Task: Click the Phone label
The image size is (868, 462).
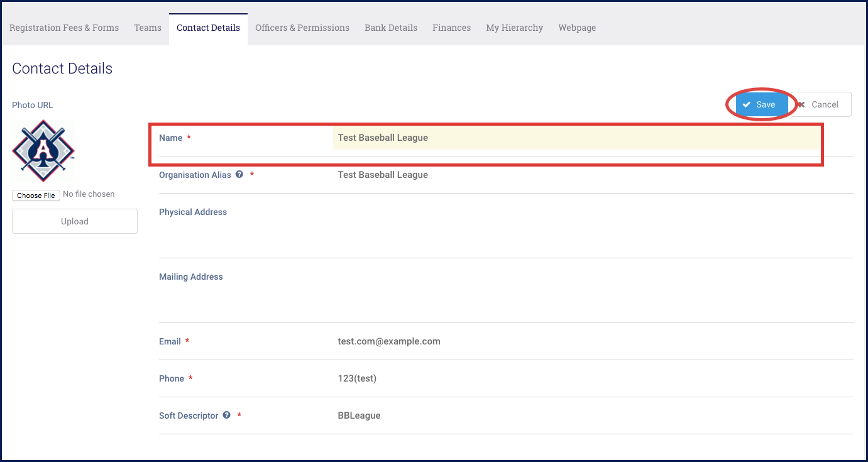Action: click(x=172, y=378)
